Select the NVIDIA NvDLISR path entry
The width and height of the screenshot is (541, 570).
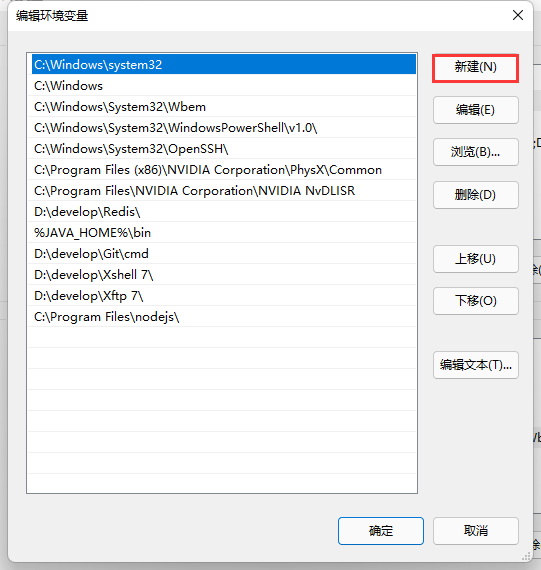click(x=222, y=191)
